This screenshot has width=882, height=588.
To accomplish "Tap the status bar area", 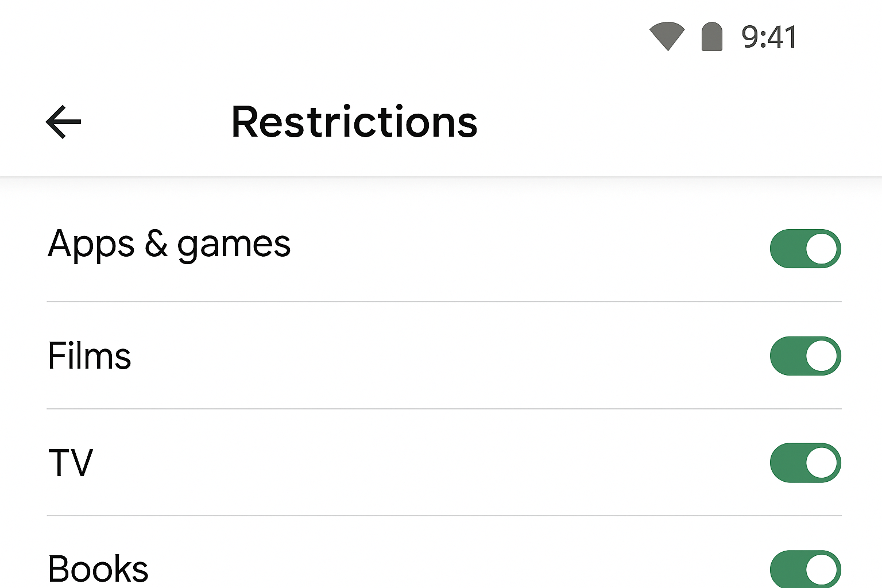I will click(x=441, y=36).
